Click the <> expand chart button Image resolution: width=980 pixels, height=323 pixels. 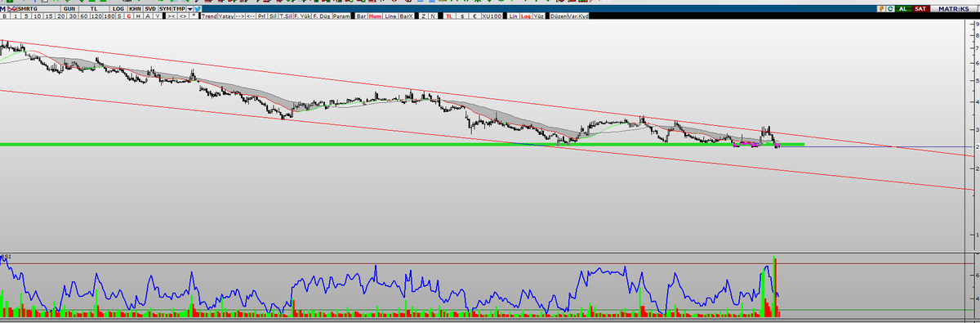pyautogui.click(x=183, y=16)
